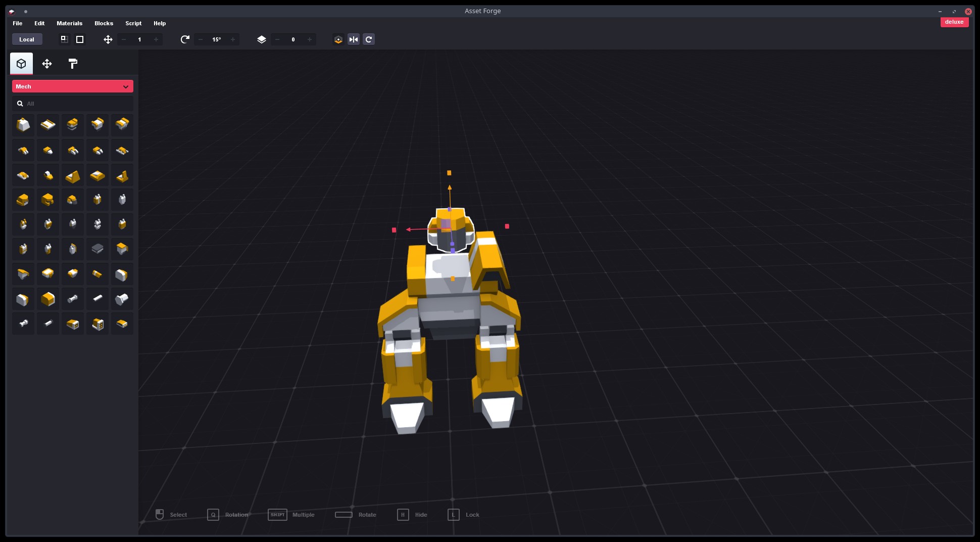Select the dark gray flat block thumbnail

[x=97, y=249]
